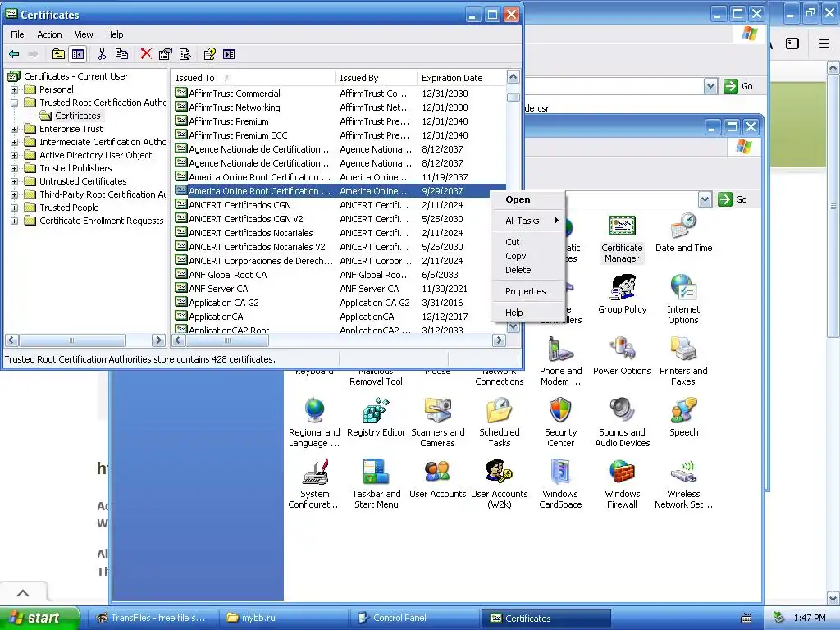Open the Action menu
The height and width of the screenshot is (630, 840).
click(x=49, y=34)
